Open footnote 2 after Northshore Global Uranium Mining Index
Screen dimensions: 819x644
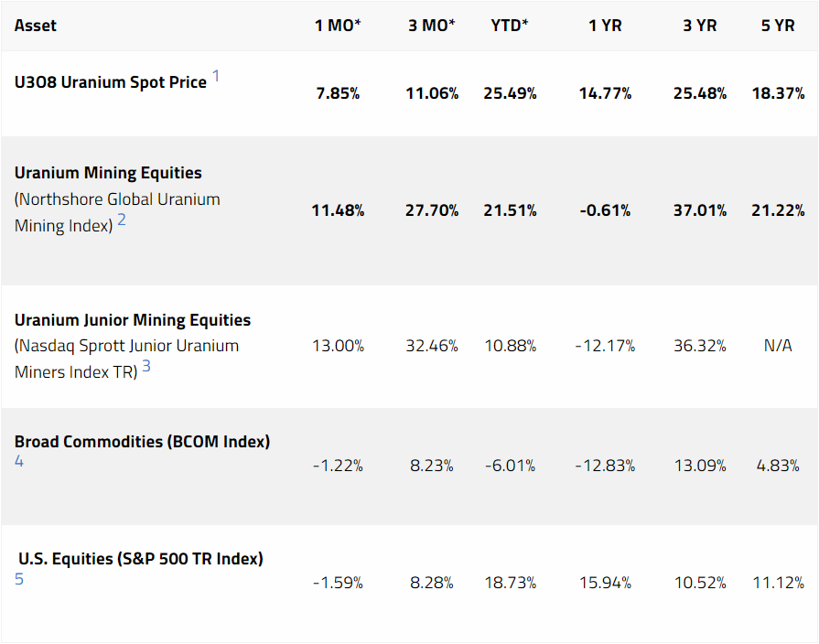[121, 220]
